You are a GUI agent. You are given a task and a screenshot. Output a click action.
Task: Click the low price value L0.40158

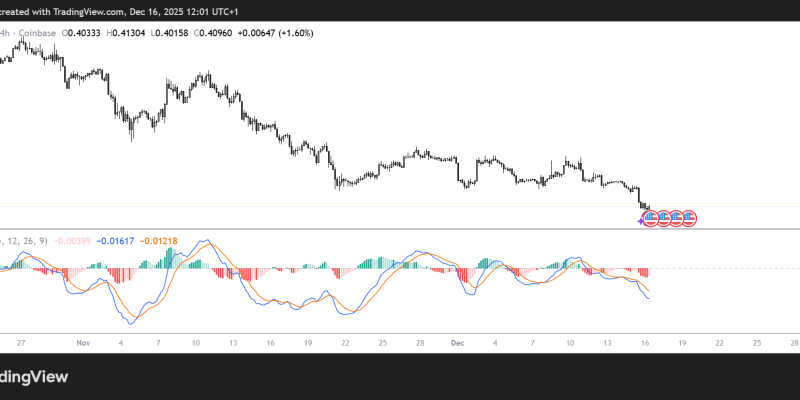[181, 32]
